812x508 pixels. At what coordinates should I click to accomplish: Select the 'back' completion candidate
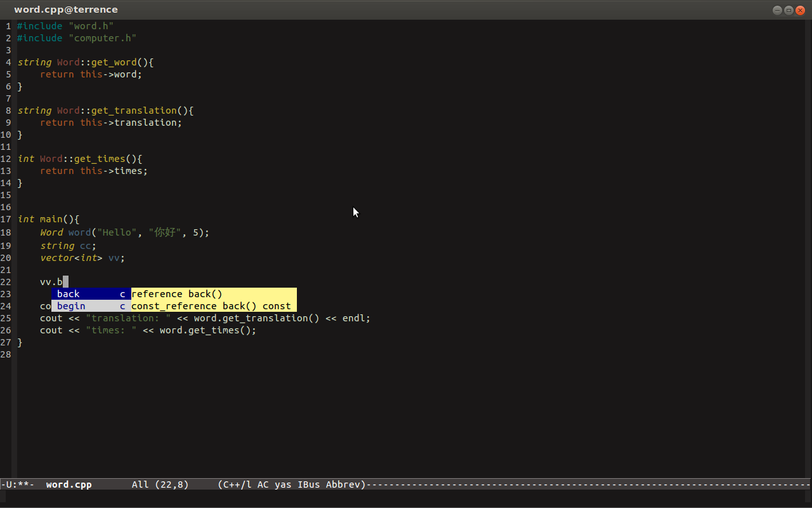(68, 294)
